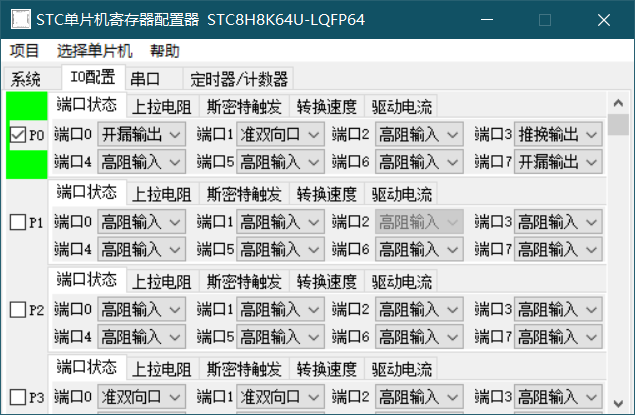Open P1 端口1 mode dropdown
Image resolution: width=635 pixels, height=415 pixels.
tap(280, 222)
